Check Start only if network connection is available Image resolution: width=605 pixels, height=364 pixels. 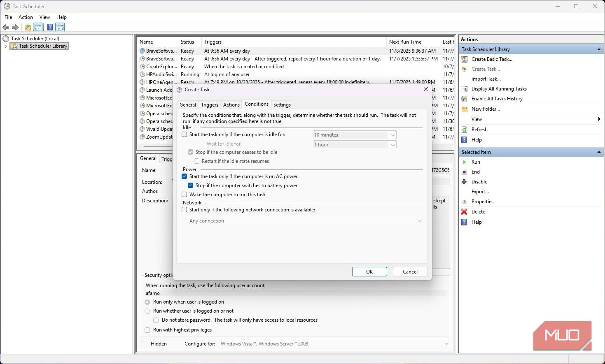click(x=185, y=210)
